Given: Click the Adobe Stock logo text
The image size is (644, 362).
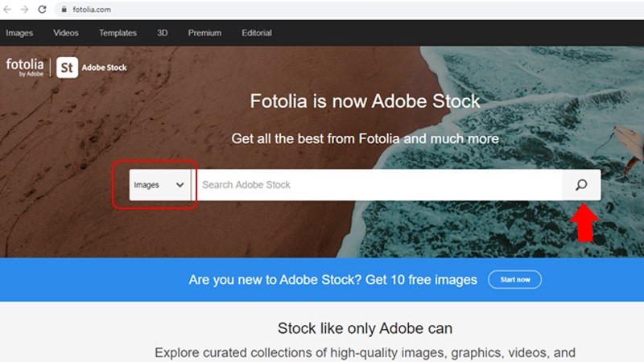Looking at the screenshot, I should [104, 68].
